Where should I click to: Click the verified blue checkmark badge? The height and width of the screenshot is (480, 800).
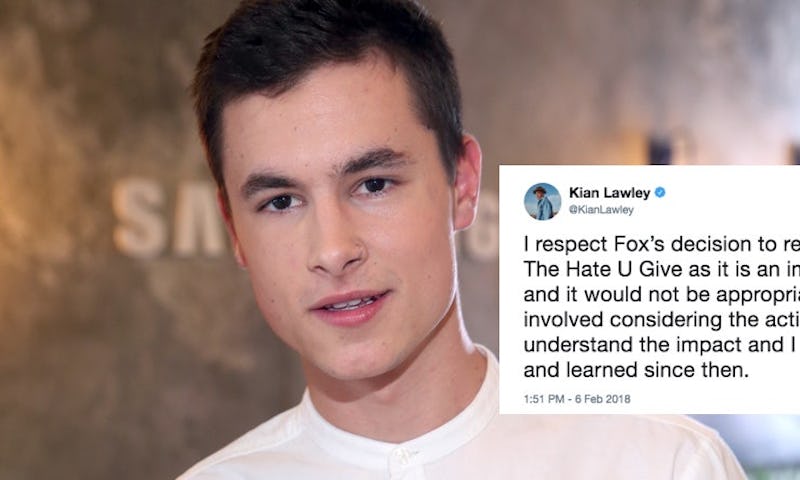tap(660, 193)
